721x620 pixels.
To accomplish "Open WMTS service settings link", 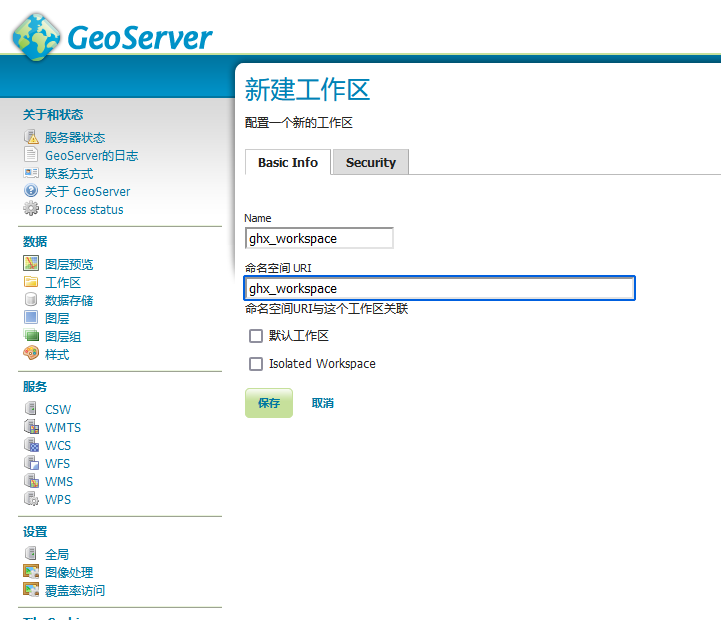I will (63, 427).
